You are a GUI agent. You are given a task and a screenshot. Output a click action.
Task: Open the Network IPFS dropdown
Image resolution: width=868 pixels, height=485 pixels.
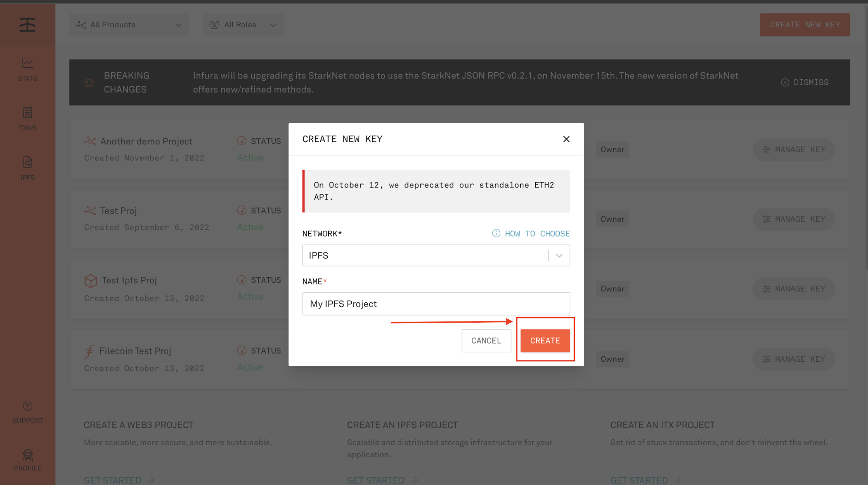click(436, 256)
